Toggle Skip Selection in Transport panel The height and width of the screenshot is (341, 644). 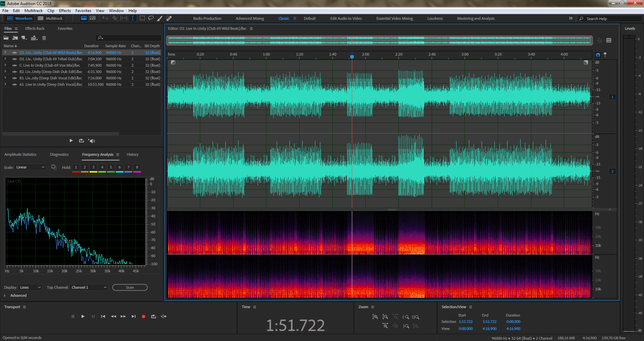pyautogui.click(x=164, y=317)
